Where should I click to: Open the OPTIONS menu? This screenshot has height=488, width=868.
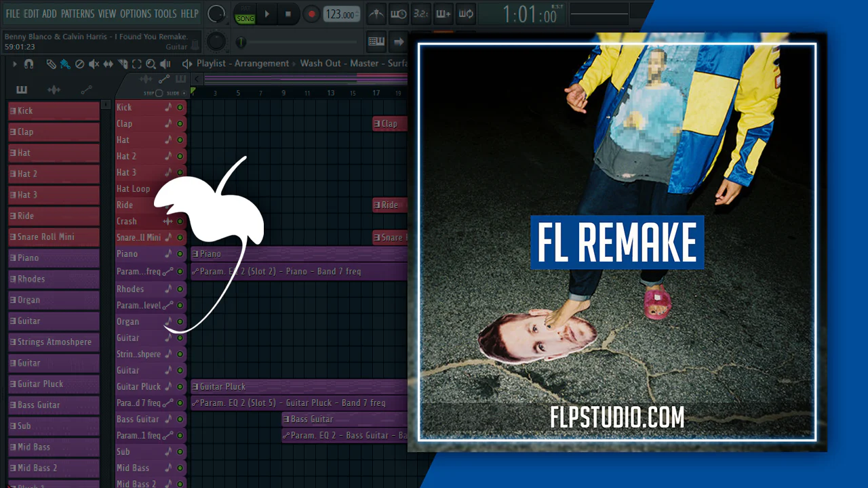point(136,14)
